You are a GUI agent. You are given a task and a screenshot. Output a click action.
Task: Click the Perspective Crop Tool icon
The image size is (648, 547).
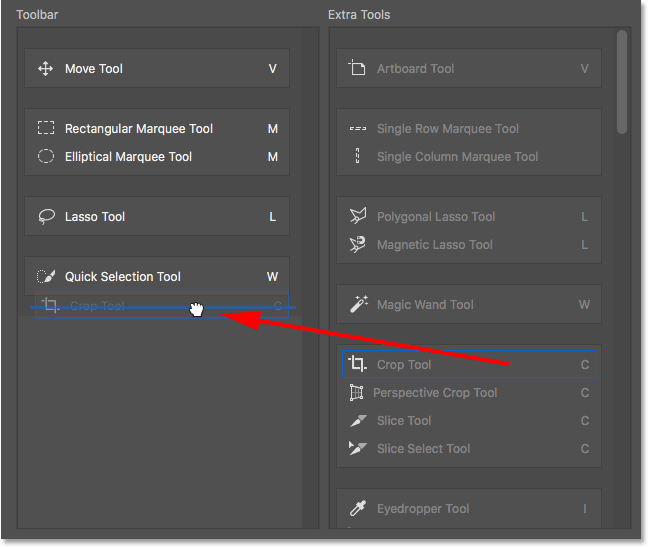tap(356, 392)
